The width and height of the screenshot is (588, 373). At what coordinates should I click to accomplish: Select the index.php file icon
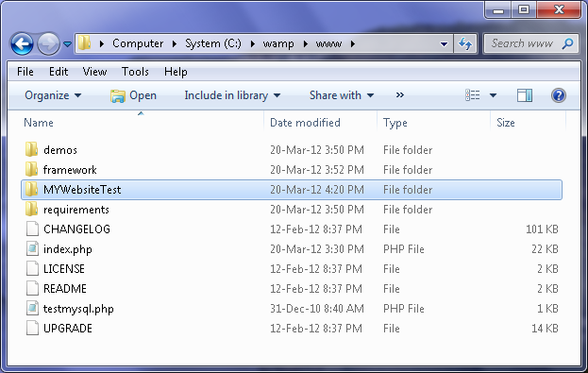[32, 248]
